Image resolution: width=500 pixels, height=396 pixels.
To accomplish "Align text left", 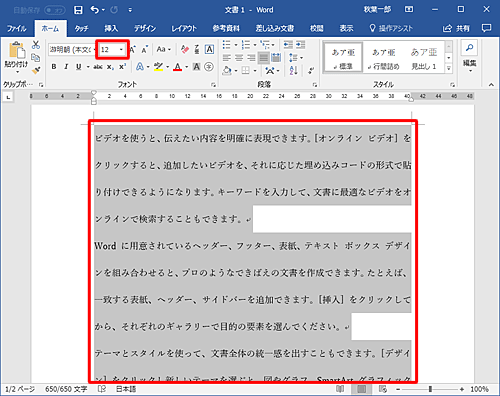I will click(227, 58).
